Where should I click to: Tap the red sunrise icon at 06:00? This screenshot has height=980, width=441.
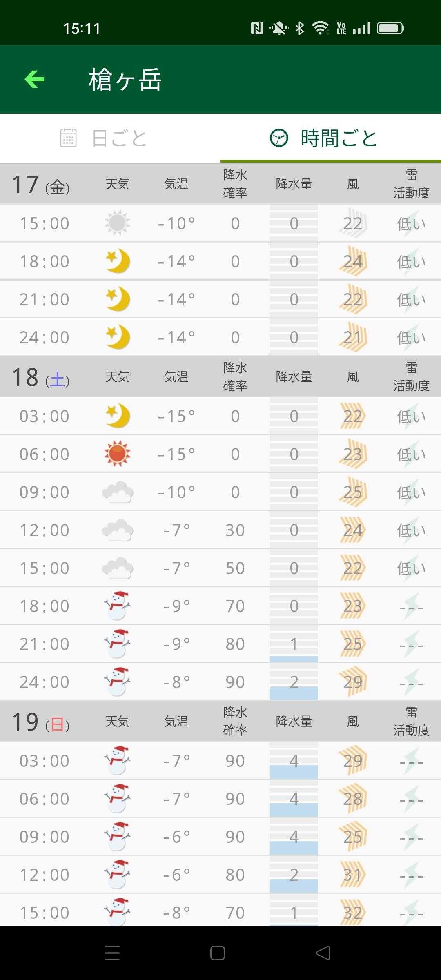pos(117,454)
